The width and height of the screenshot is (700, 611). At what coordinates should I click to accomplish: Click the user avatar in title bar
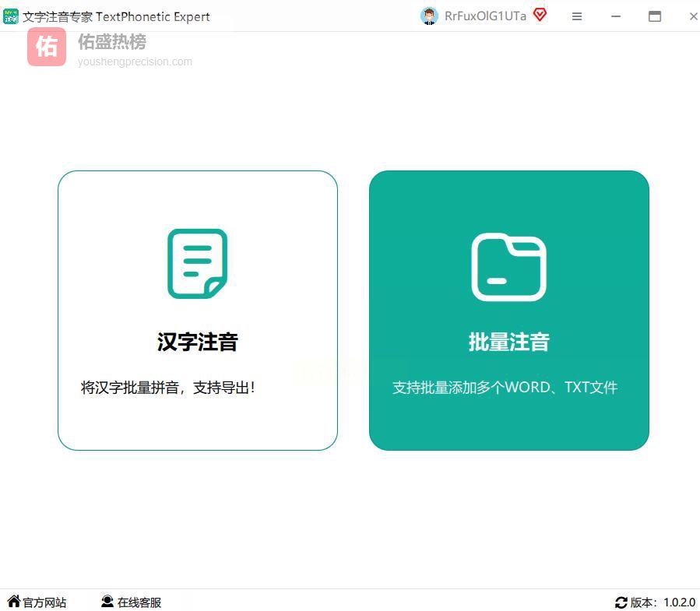coord(429,16)
